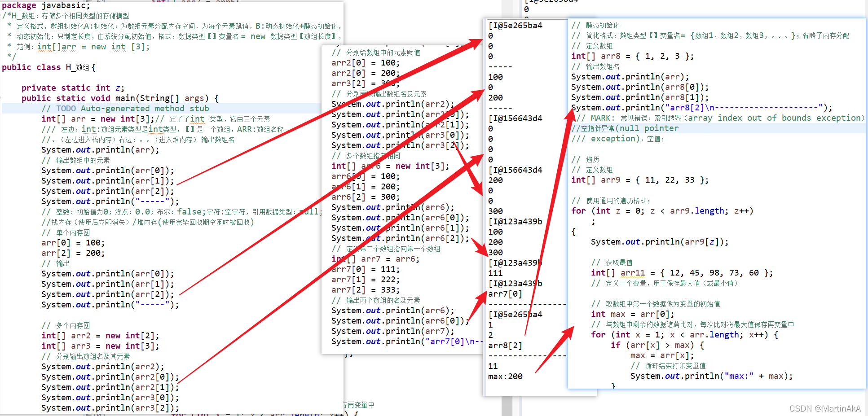Click the 'for (int z = 0; z < arr9.length; z++)' loop
The height and width of the screenshot is (416, 868).
(x=662, y=211)
